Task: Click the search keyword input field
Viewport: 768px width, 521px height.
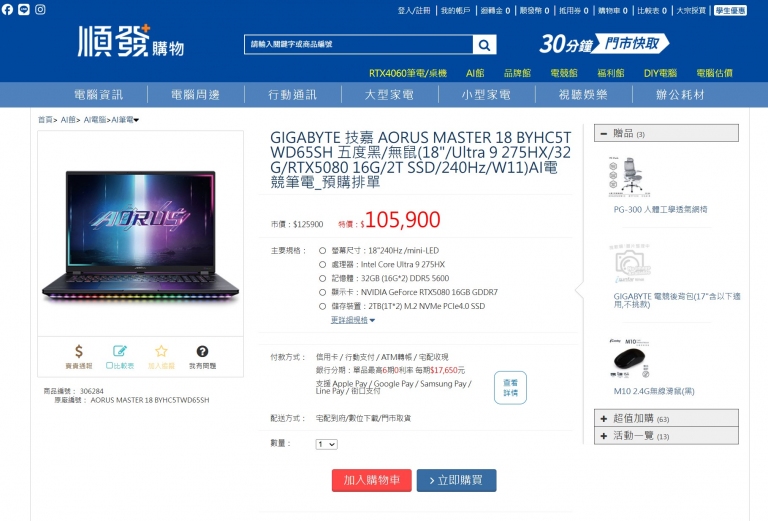Action: (x=359, y=45)
